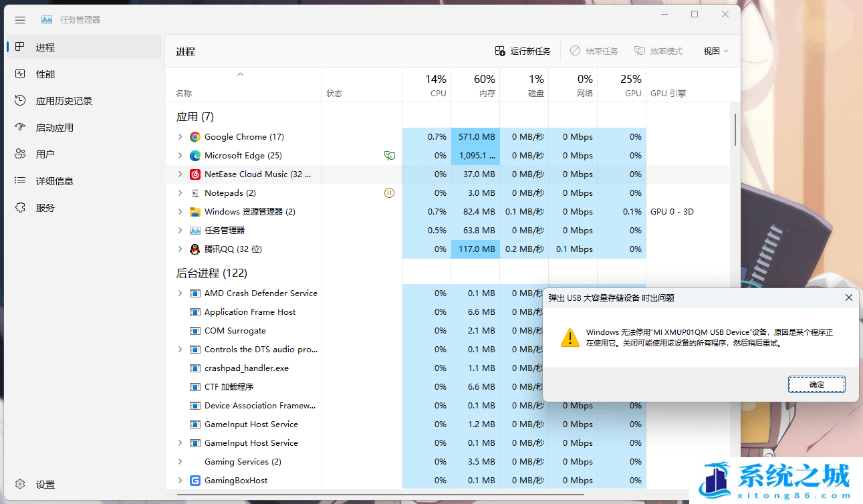Viewport: 863px width, 504px height.
Task: Expand the Windows 资源管理器 group
Action: pos(180,212)
